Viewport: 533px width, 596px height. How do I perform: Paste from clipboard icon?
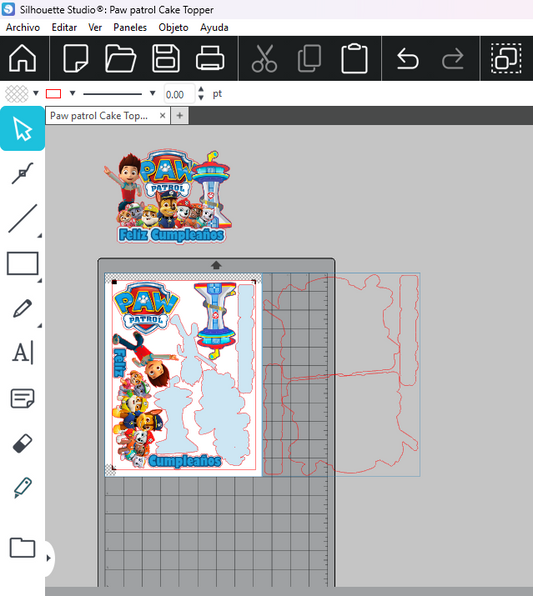click(354, 59)
